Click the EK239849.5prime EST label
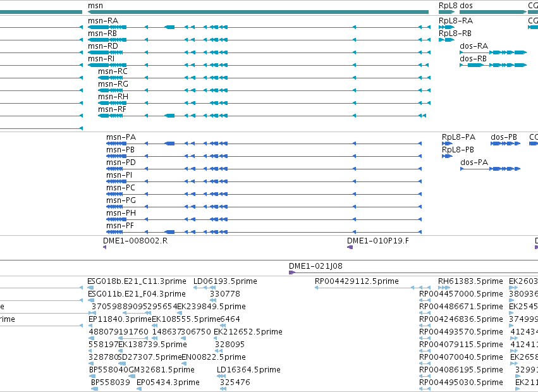Image resolution: width=538 pixels, height=392 pixels. [211, 307]
